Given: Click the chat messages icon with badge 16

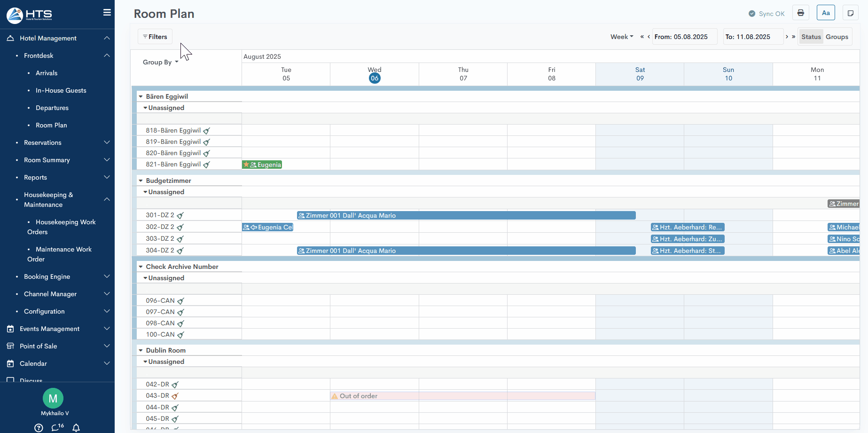Looking at the screenshot, I should point(57,427).
